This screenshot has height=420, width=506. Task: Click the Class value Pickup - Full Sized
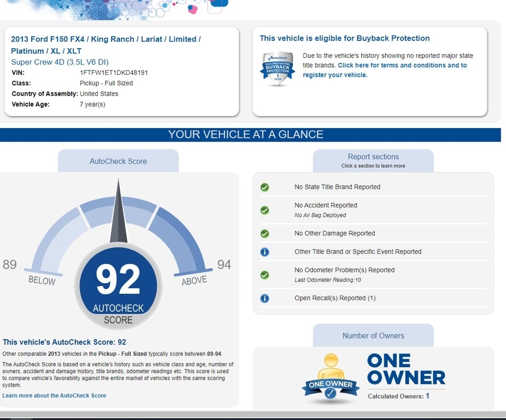(x=106, y=83)
